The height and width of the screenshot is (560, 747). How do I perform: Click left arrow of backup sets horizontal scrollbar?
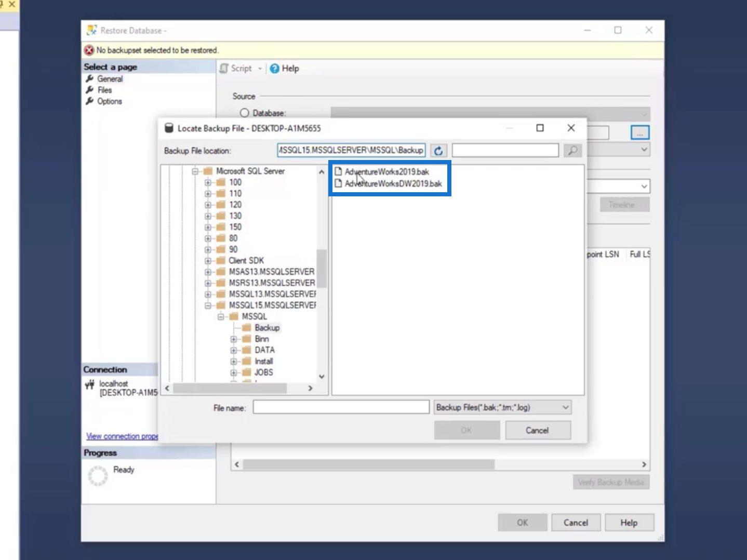tap(237, 464)
